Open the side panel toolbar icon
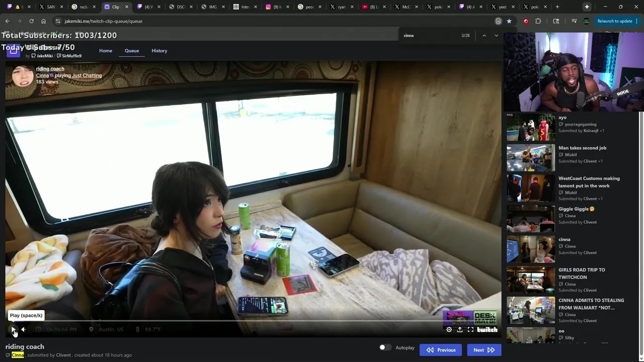 click(556, 21)
